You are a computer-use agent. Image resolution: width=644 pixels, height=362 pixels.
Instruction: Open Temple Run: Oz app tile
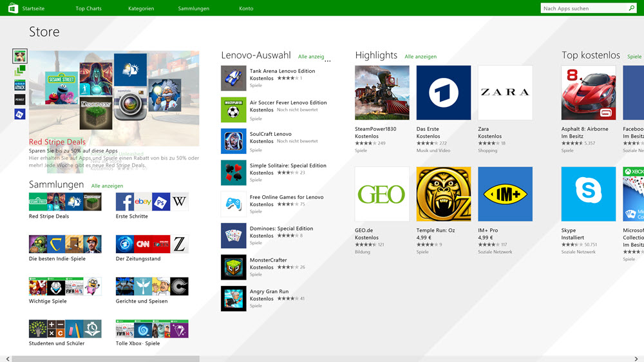coord(444,194)
